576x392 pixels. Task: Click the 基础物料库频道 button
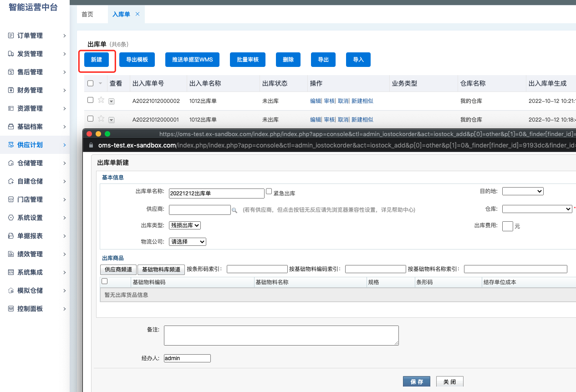tap(161, 270)
